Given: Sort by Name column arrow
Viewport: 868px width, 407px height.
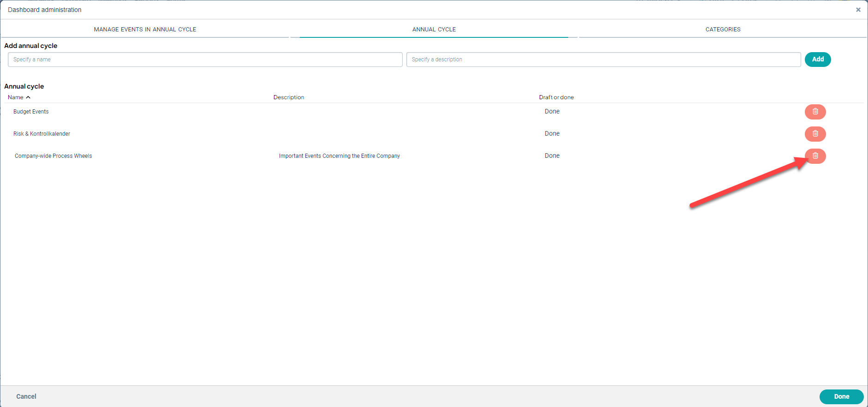Looking at the screenshot, I should 28,97.
